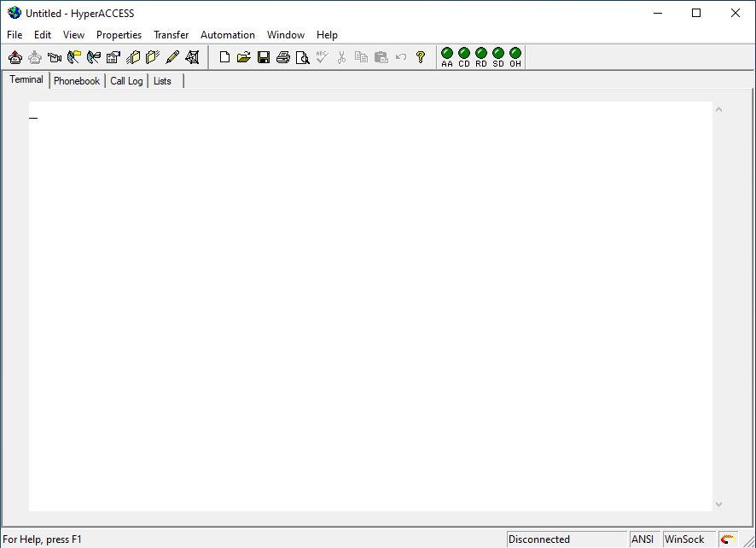The height and width of the screenshot is (548, 756).
Task: Click the flying folder with lines icon
Action: 153,57
